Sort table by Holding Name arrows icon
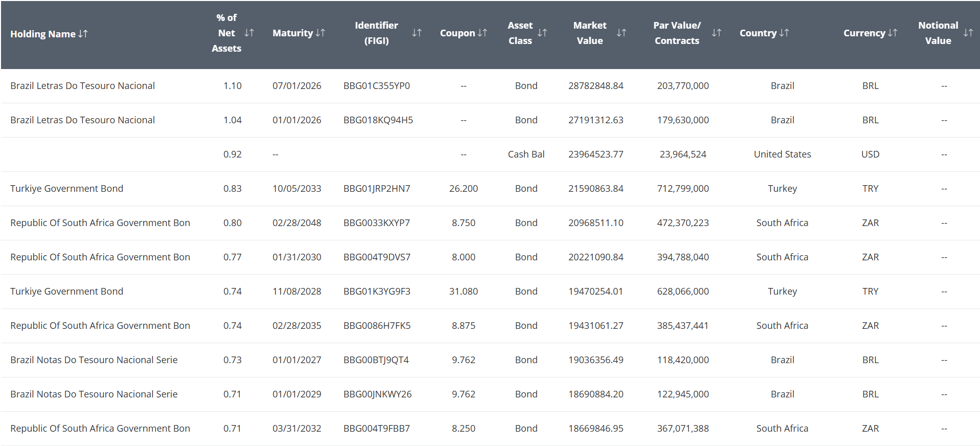Image resolution: width=980 pixels, height=446 pixels. click(x=83, y=34)
